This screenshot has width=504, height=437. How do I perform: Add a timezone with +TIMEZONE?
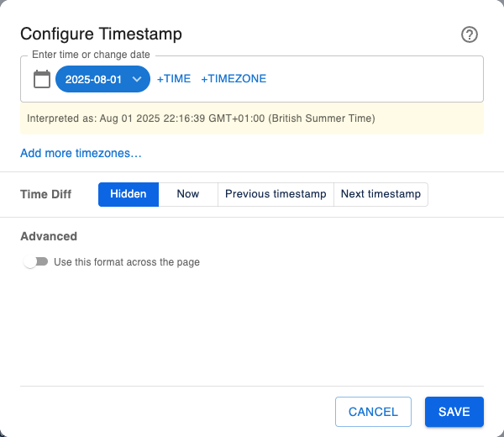click(234, 79)
